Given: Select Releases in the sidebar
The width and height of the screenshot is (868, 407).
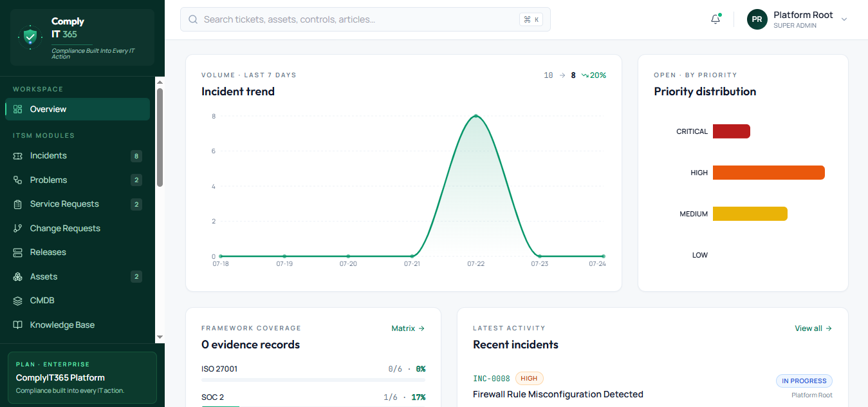Looking at the screenshot, I should coord(77,252).
